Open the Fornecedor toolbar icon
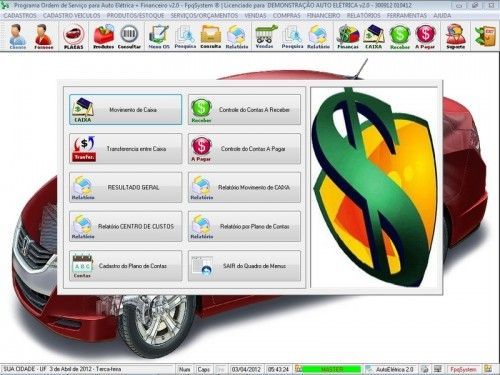 [x=43, y=37]
